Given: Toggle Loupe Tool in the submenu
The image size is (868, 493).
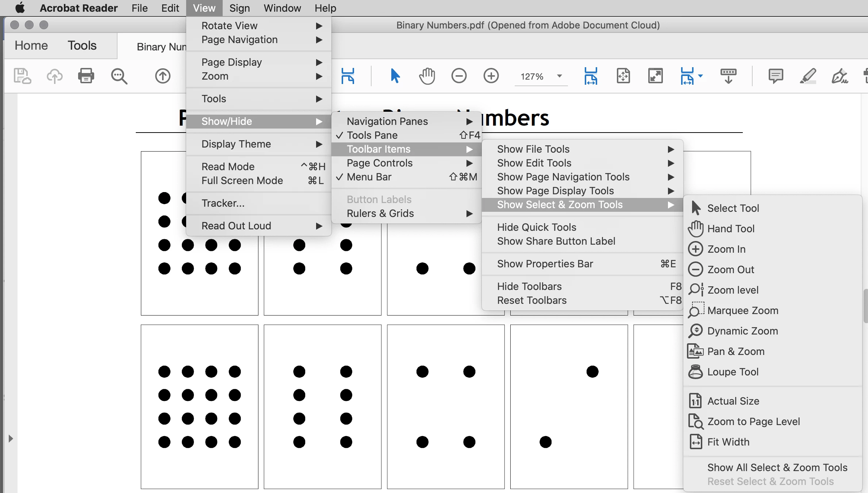Looking at the screenshot, I should point(733,372).
